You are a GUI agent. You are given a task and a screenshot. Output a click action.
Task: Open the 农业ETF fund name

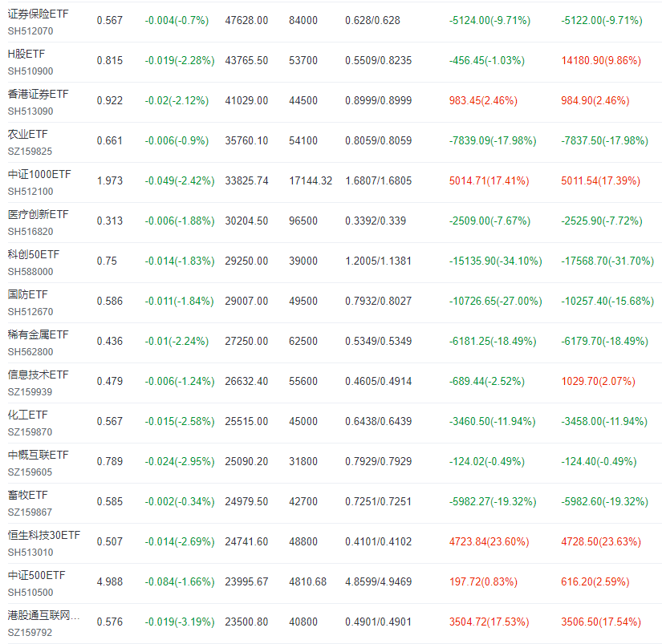pos(27,134)
